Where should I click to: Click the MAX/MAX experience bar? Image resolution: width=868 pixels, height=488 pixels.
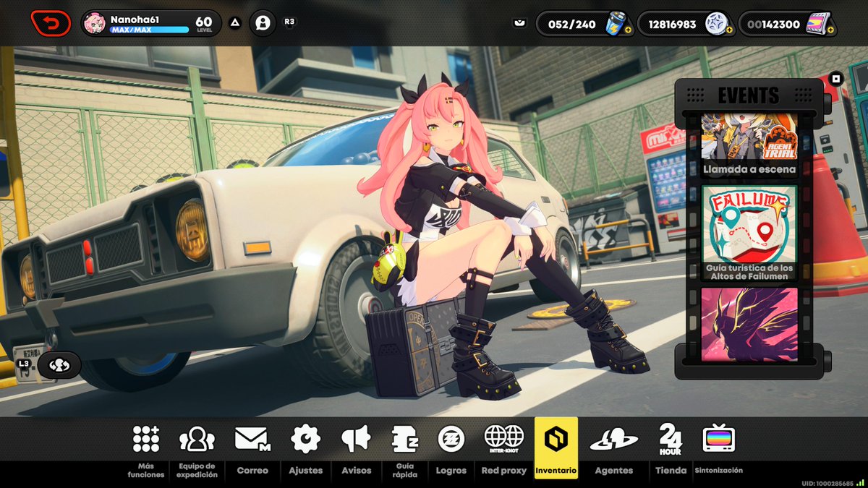pos(149,30)
